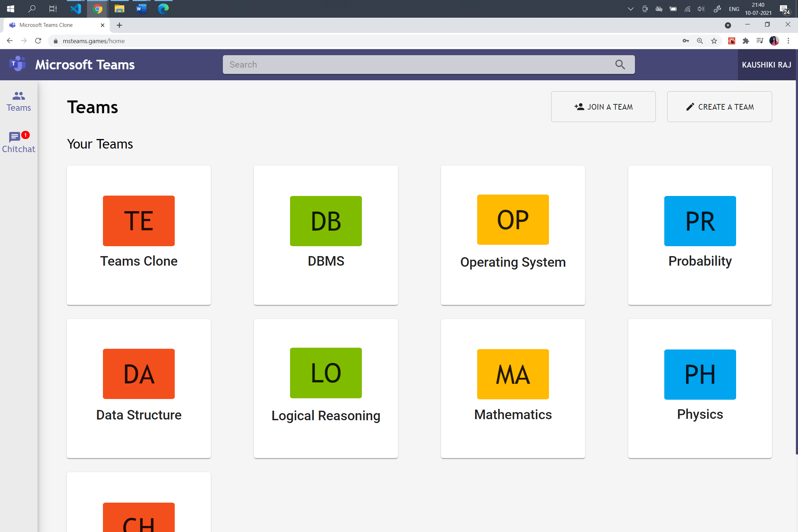This screenshot has height=532, width=798.
Task: Click the Wi-Fi network tray icon
Action: coord(687,9)
